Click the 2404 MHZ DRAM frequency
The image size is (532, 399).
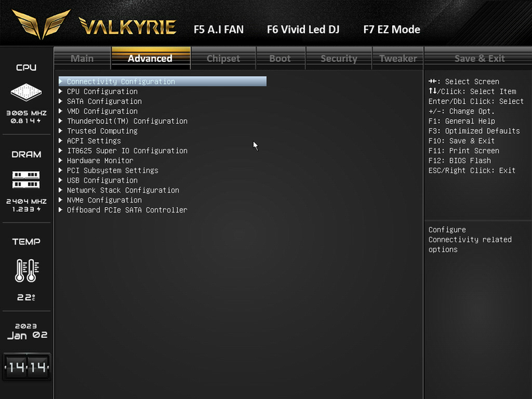click(26, 201)
